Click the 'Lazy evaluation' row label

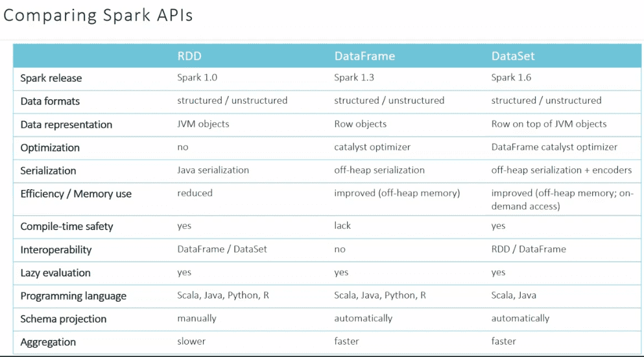tap(55, 273)
